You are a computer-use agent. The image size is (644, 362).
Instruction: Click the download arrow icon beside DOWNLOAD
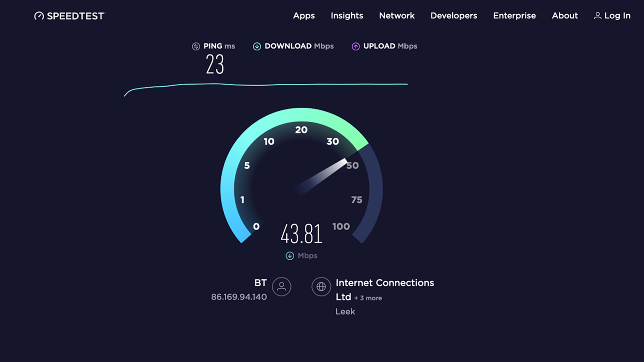pyautogui.click(x=257, y=46)
